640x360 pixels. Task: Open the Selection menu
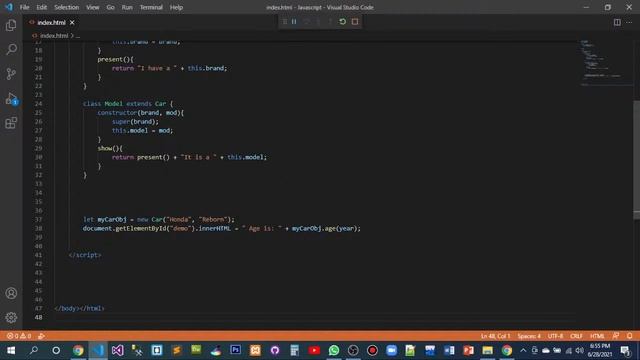67,7
